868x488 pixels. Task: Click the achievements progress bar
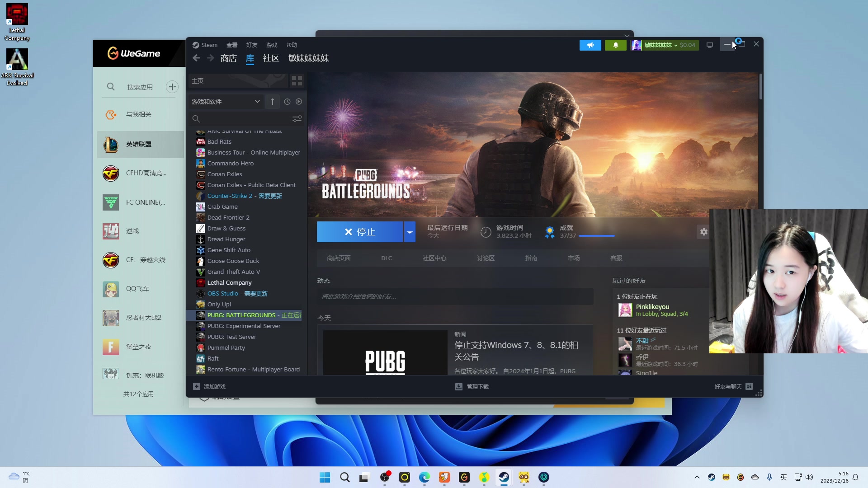point(597,236)
